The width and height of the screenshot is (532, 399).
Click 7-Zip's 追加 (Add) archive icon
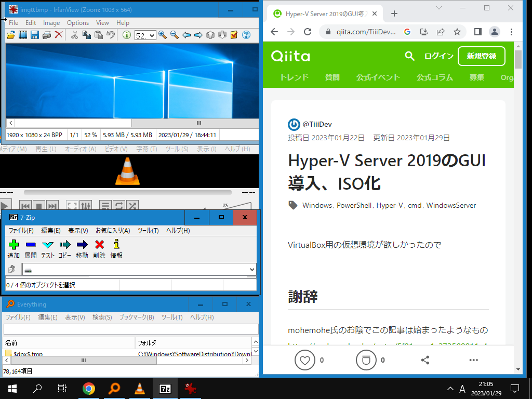pos(14,244)
